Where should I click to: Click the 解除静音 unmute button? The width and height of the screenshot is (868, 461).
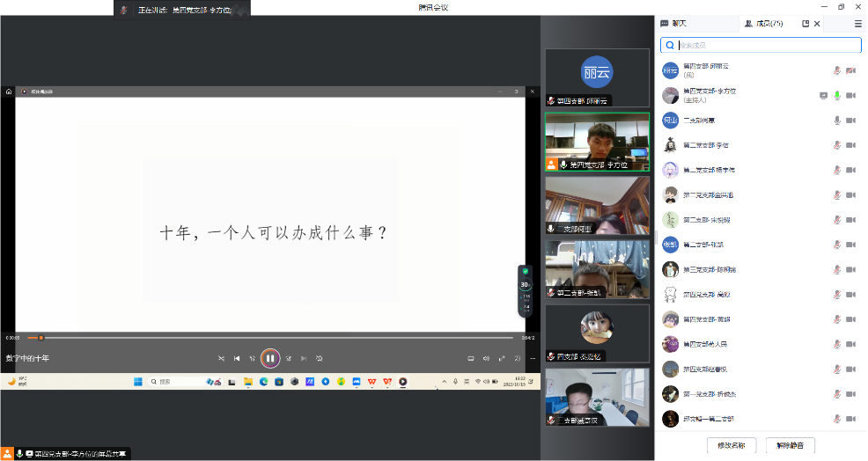pos(790,445)
